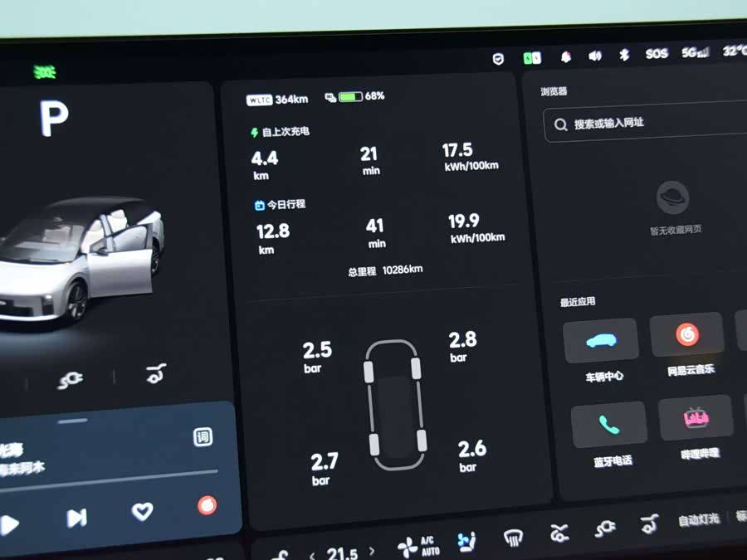Image resolution: width=747 pixels, height=560 pixels.
Task: Toggle the windshield defrost icon
Action: pyautogui.click(x=513, y=537)
